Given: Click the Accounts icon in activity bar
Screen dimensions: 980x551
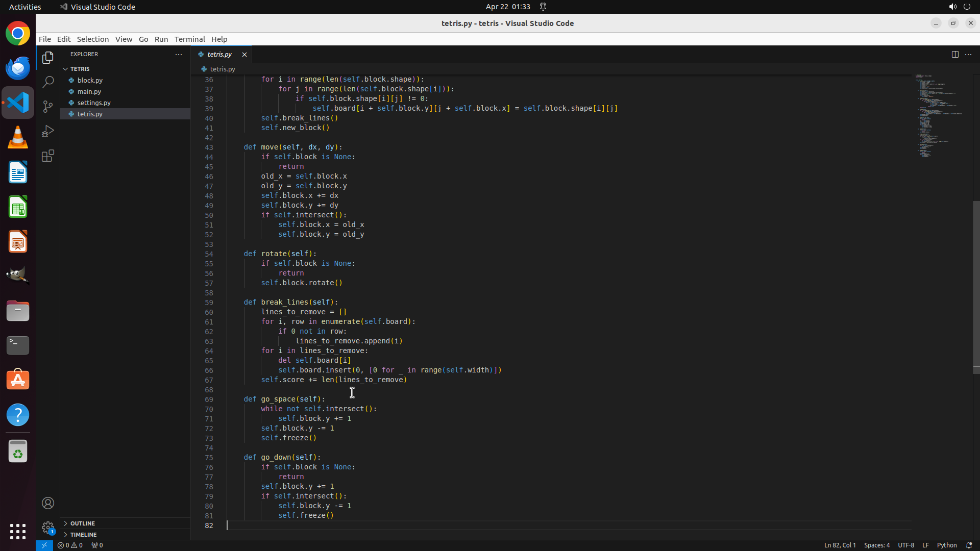Looking at the screenshot, I should click(x=48, y=503).
